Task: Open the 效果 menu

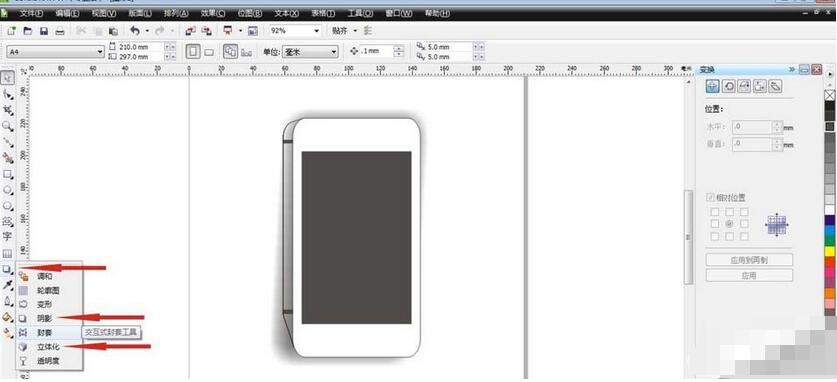Action: coord(212,14)
